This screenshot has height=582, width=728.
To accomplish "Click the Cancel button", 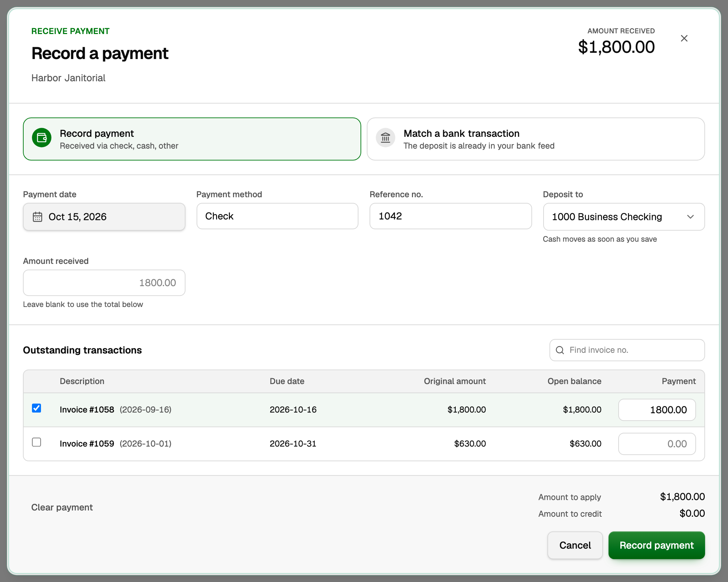I will (575, 545).
